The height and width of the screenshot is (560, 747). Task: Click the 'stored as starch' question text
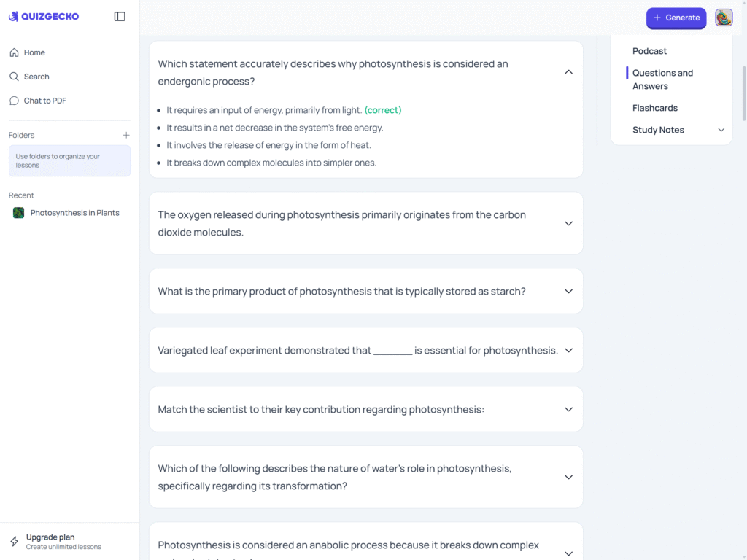(x=341, y=292)
